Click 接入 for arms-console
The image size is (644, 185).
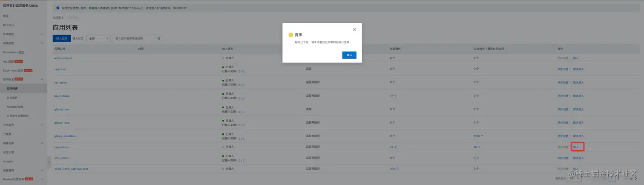coord(576,58)
